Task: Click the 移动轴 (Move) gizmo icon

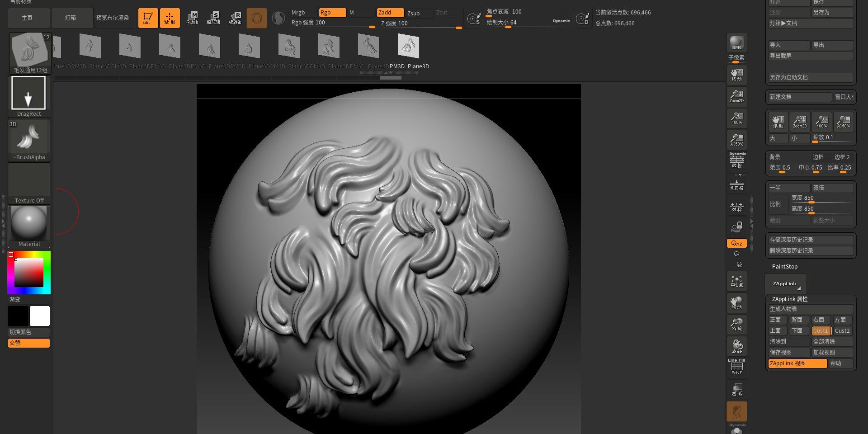Action: click(192, 18)
